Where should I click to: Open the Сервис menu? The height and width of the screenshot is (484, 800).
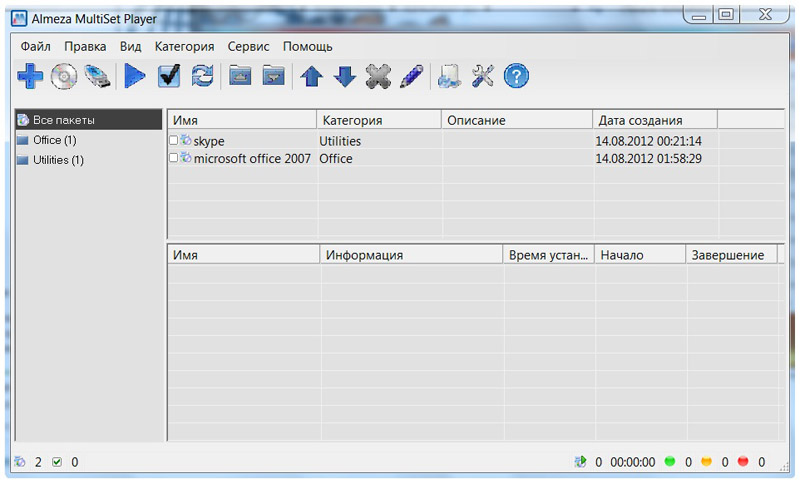[x=248, y=46]
